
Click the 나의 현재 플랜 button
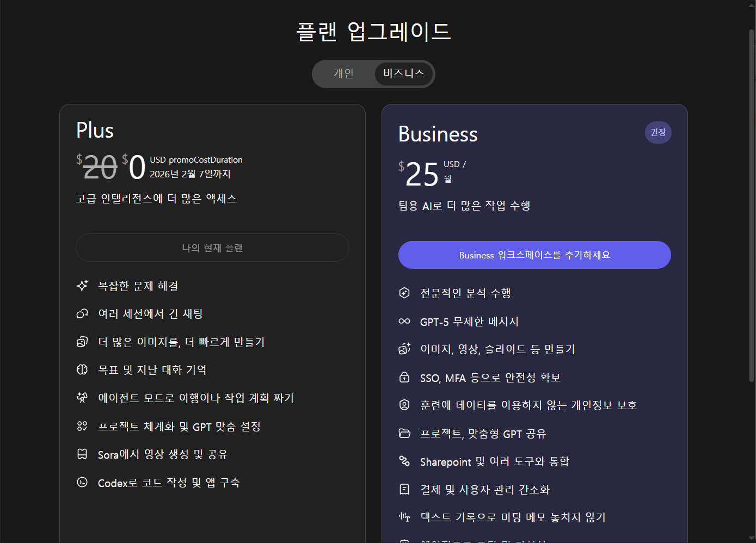coord(212,248)
